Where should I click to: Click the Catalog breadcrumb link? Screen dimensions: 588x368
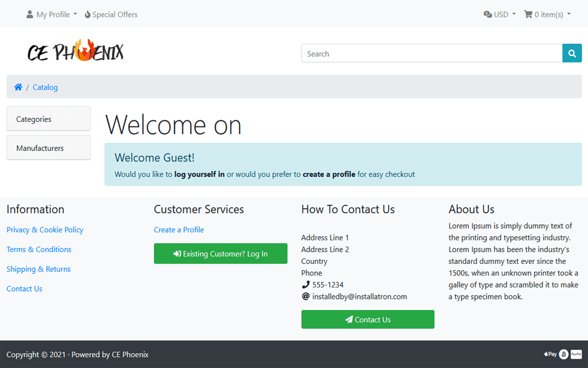coord(45,87)
